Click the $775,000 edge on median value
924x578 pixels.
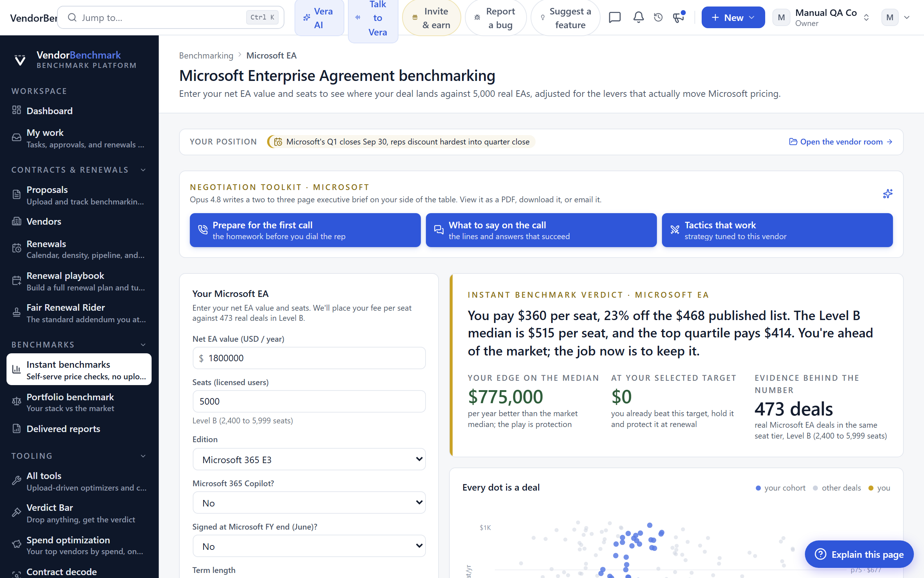[505, 397]
